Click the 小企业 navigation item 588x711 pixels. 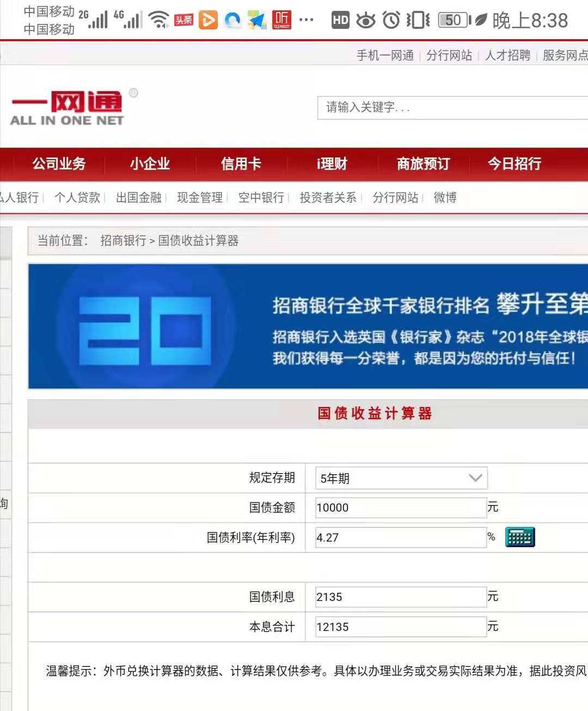[150, 163]
